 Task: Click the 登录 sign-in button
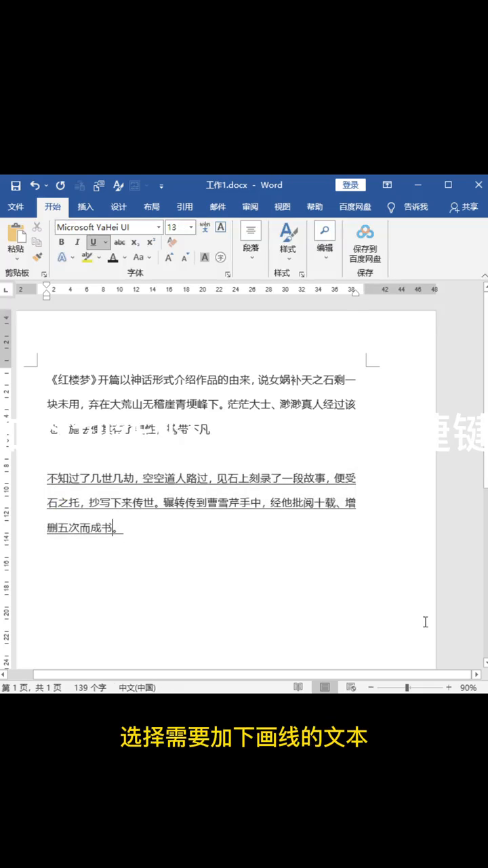coord(350,185)
